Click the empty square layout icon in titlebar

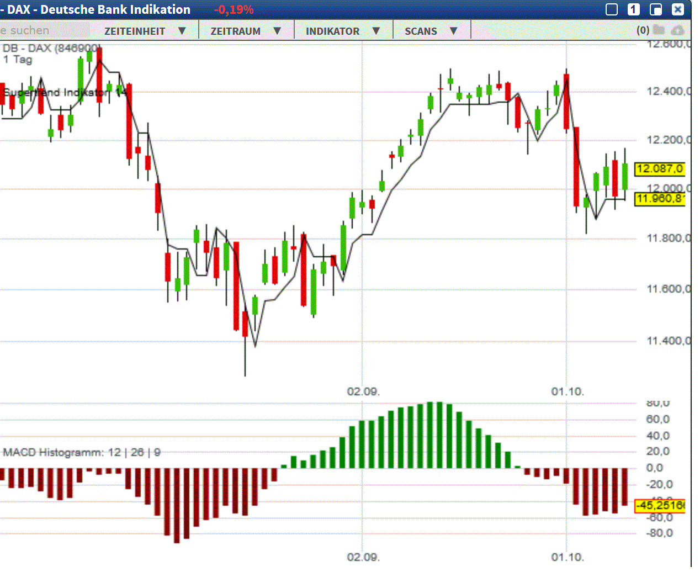pos(612,9)
